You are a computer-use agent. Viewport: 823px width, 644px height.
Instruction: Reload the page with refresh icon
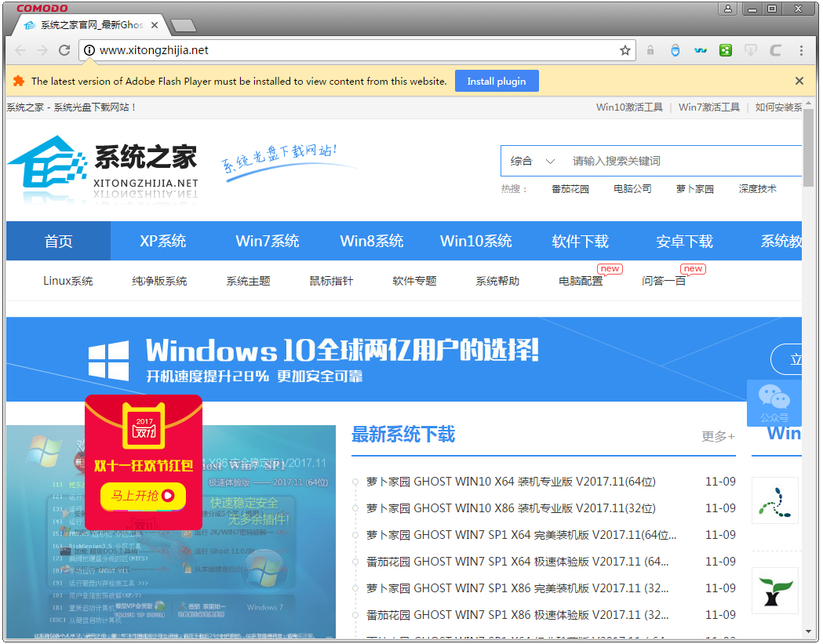tap(64, 50)
